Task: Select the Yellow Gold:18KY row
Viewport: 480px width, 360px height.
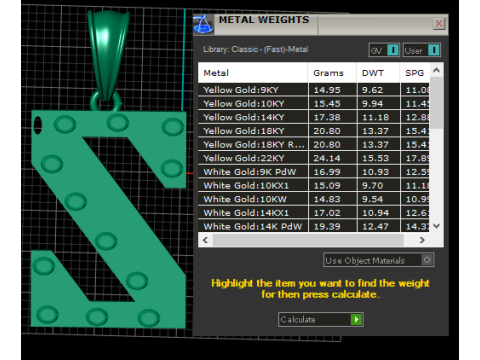Action: click(x=314, y=131)
